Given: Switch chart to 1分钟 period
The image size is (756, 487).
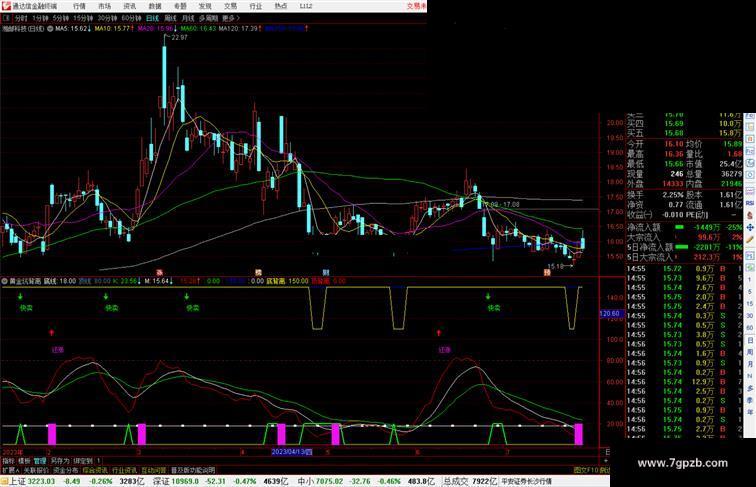Looking at the screenshot, I should [x=40, y=18].
